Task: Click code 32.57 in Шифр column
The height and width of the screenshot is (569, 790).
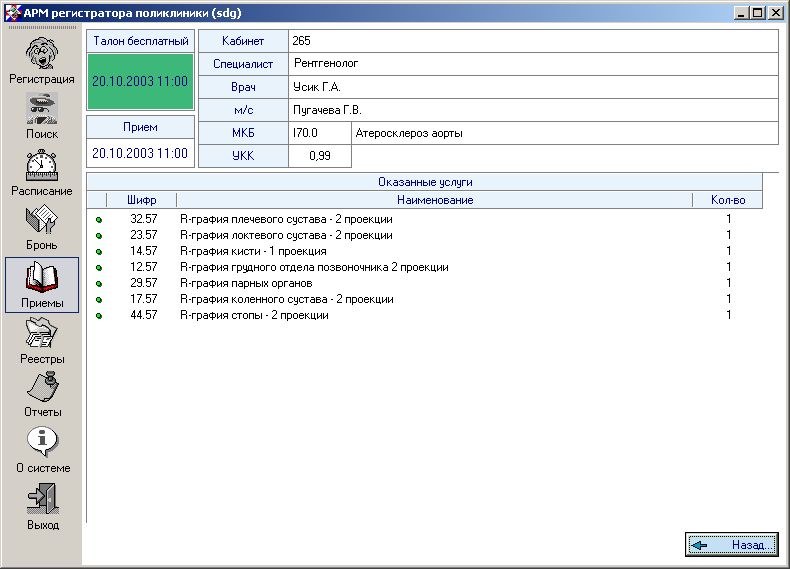Action: pyautogui.click(x=144, y=219)
